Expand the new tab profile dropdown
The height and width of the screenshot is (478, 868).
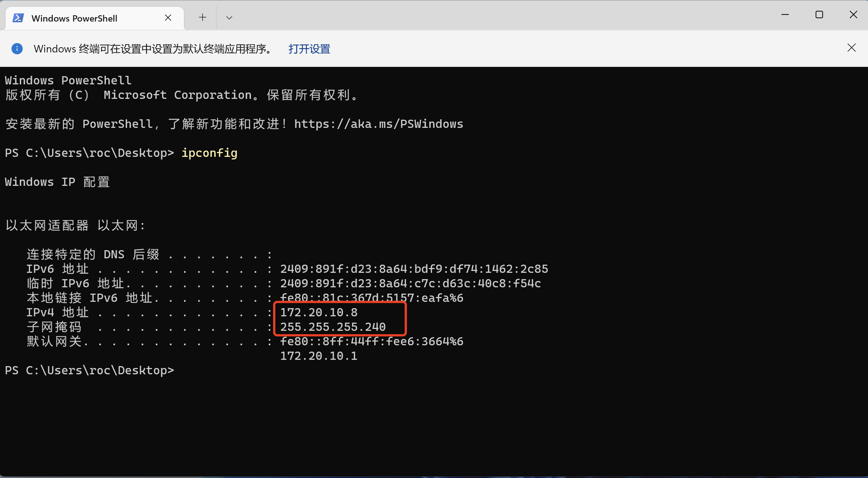click(x=229, y=17)
